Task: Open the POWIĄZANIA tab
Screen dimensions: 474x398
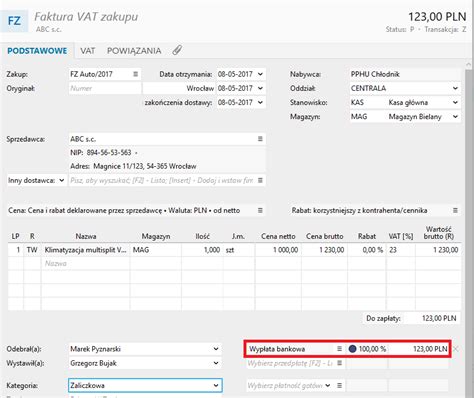Action: [x=134, y=51]
